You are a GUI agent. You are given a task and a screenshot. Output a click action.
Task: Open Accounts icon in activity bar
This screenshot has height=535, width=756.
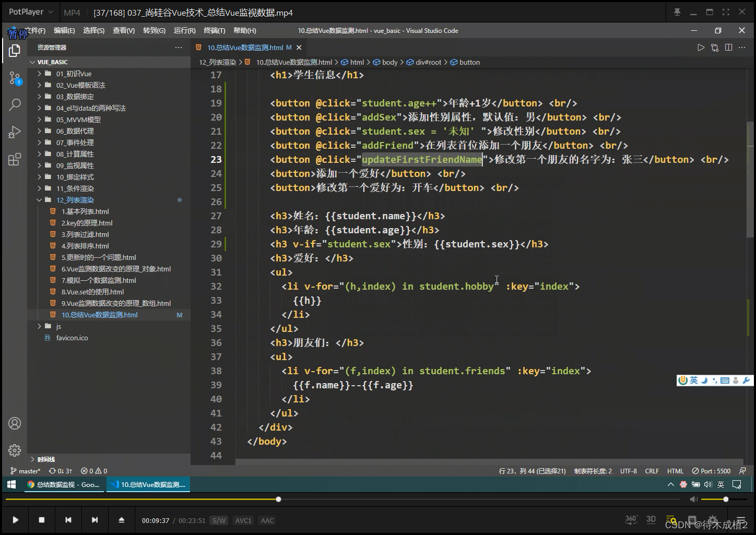(15, 423)
